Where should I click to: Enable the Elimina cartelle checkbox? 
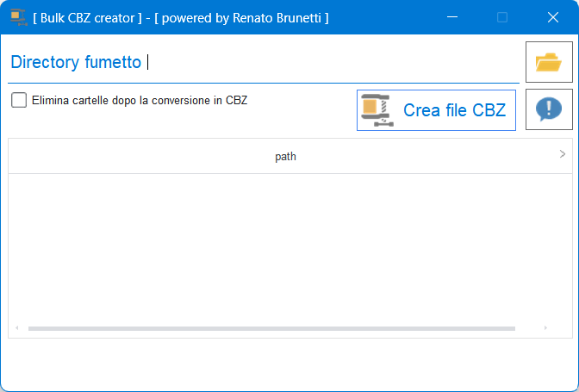pos(19,101)
